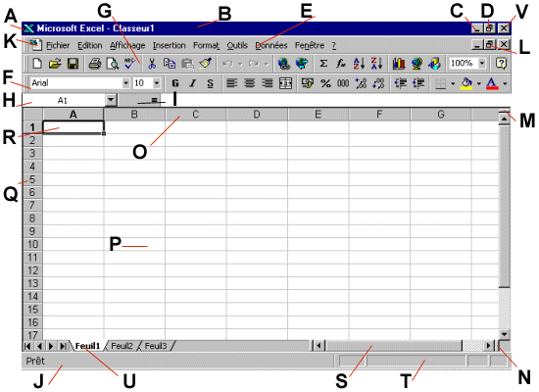Screen dimensions: 539x392
Task: Launch the Chart Wizard icon
Action: pyautogui.click(x=399, y=64)
